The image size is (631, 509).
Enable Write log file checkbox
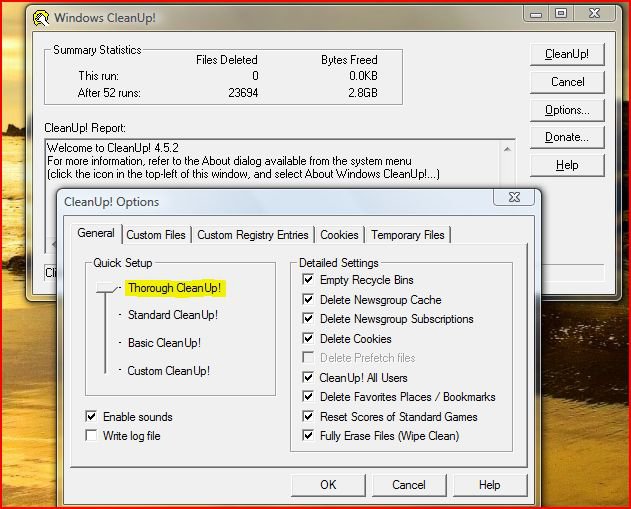point(91,435)
